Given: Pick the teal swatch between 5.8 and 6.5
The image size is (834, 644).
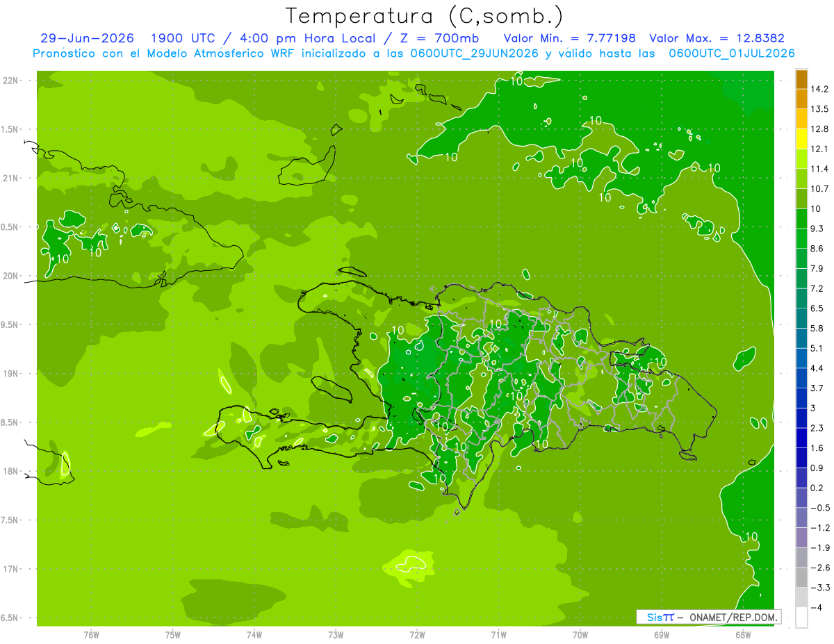Looking at the screenshot, I should [x=801, y=319].
